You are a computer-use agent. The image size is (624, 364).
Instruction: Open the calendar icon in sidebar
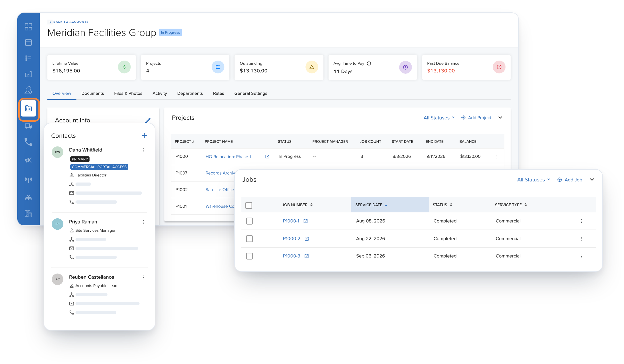pyautogui.click(x=28, y=42)
